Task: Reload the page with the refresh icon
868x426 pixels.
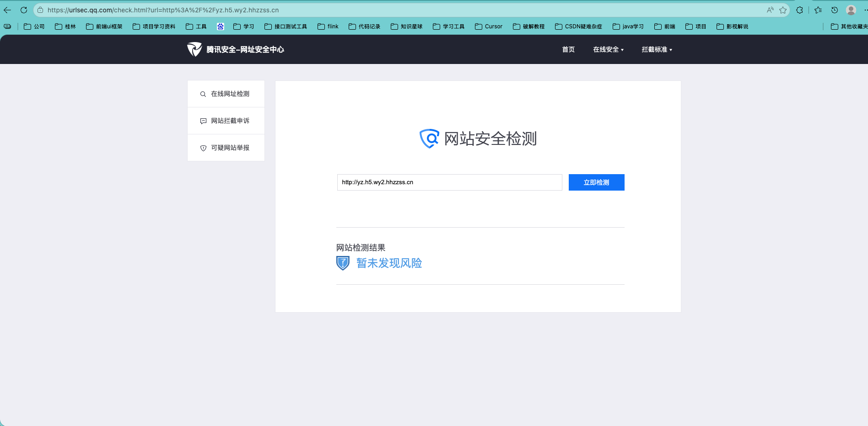Action: click(24, 10)
